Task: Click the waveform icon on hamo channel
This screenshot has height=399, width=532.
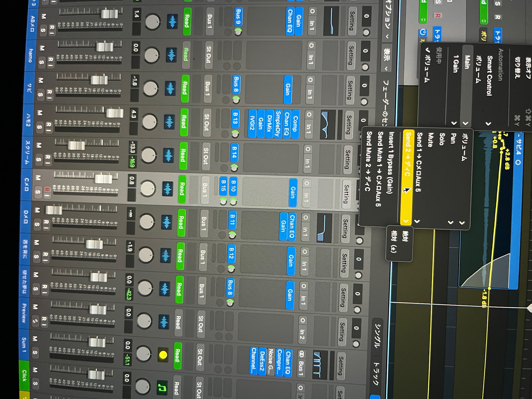Action: [x=171, y=55]
